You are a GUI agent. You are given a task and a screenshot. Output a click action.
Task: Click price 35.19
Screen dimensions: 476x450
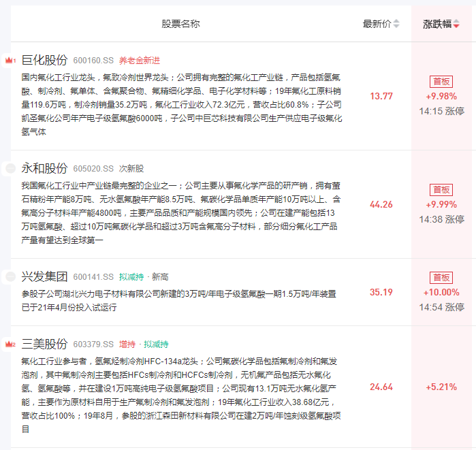click(x=381, y=292)
